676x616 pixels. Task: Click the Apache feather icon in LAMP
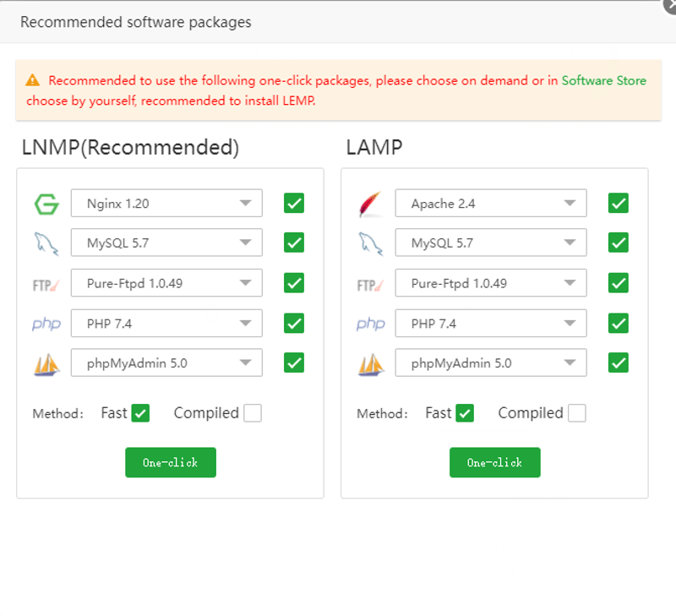370,204
